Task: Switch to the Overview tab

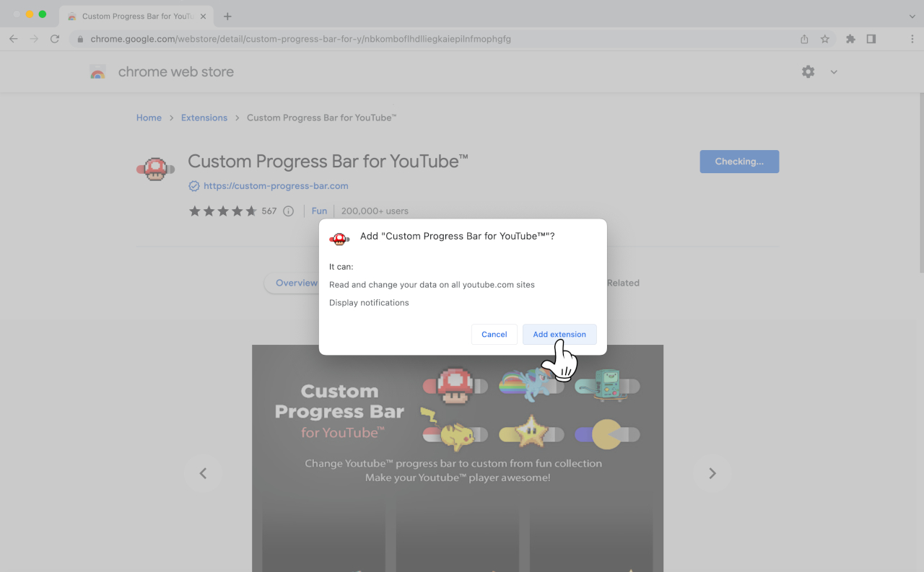Action: point(296,283)
